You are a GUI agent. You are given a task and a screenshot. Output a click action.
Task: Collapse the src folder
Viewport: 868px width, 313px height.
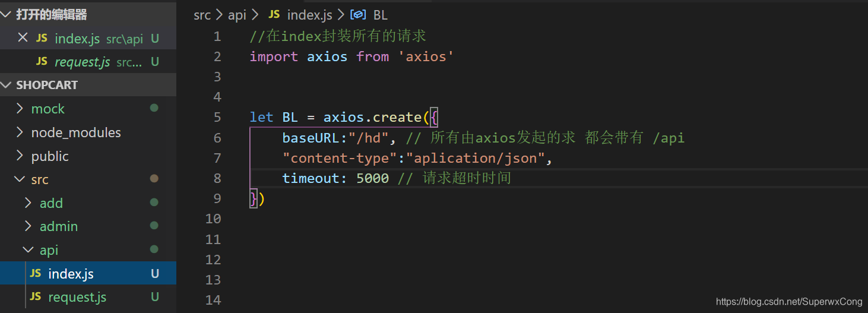20,179
